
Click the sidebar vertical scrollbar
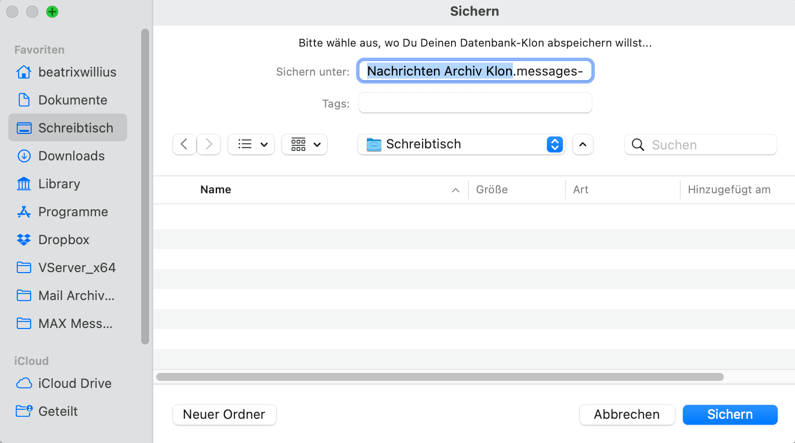point(145,187)
